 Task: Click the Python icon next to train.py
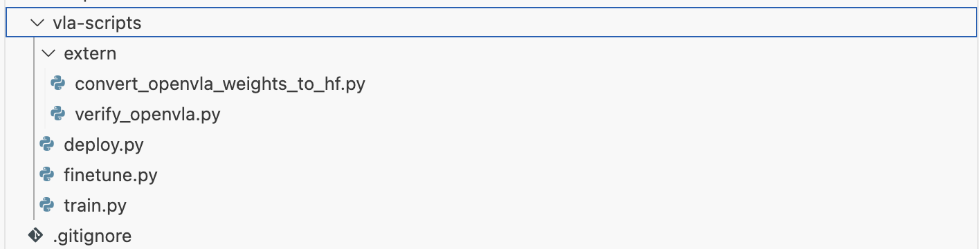(x=47, y=205)
